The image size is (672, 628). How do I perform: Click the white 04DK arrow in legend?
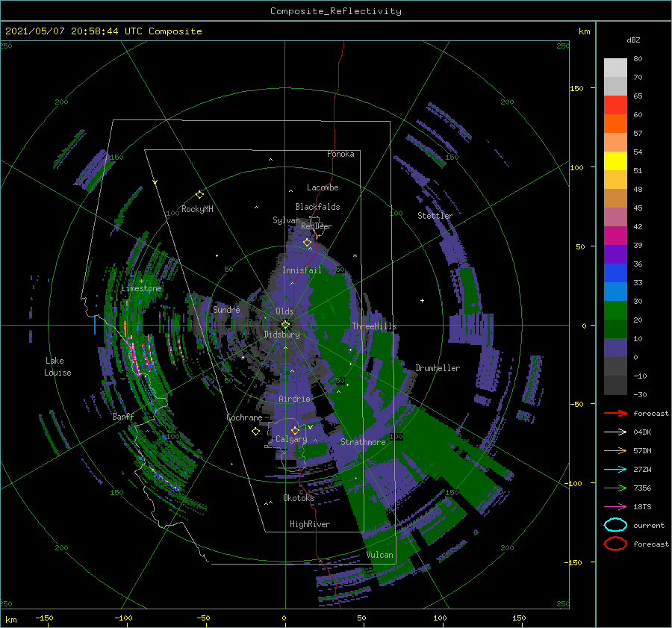(615, 432)
